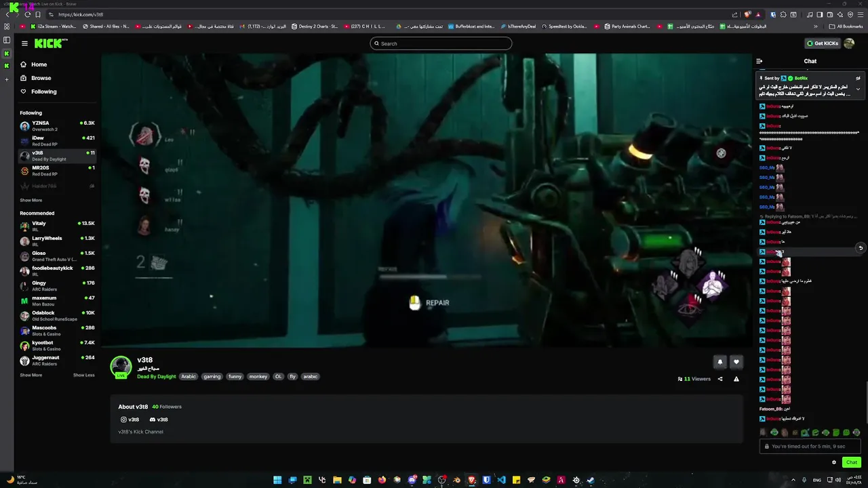The image size is (868, 488).
Task: Open Brave Shields icon in address bar
Action: pos(748,14)
